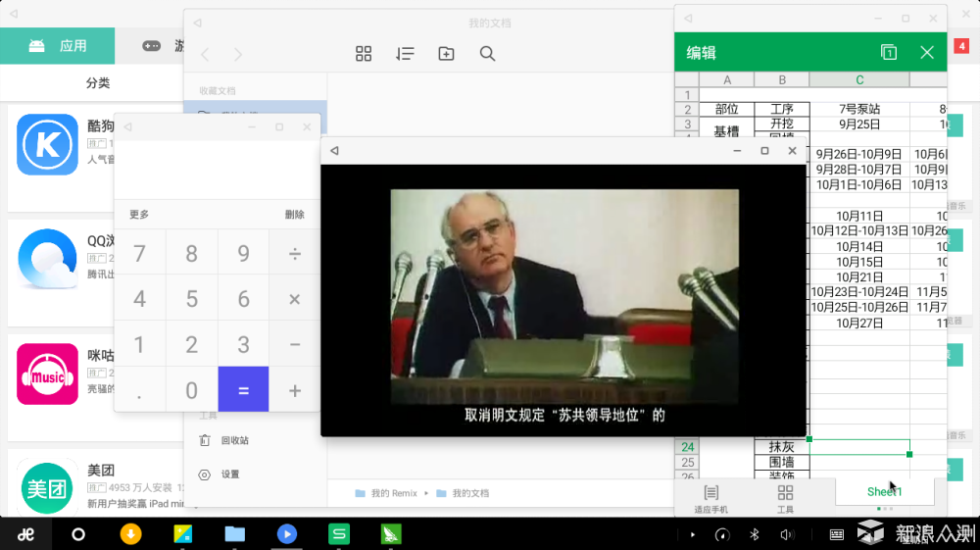Expand the hidden system tray arrow
The width and height of the screenshot is (980, 550).
(x=693, y=534)
